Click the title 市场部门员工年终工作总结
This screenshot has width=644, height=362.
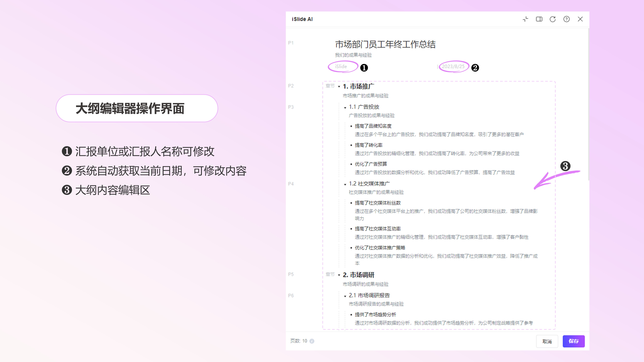385,44
